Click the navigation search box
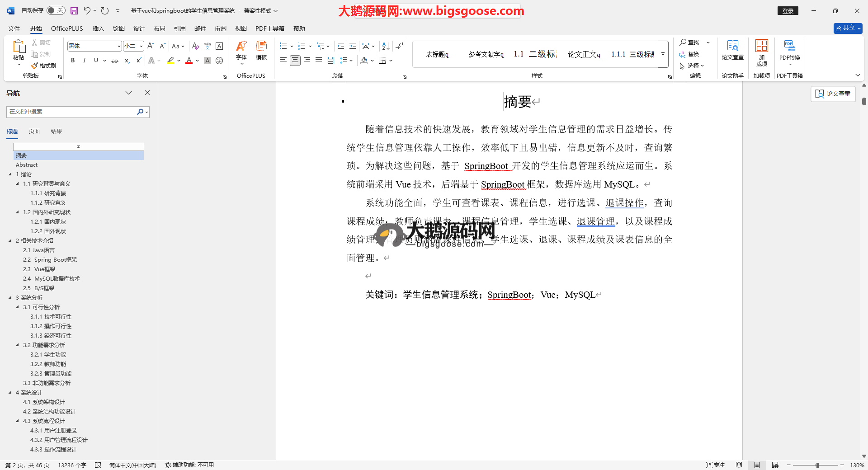The image size is (868, 470). [x=72, y=112]
